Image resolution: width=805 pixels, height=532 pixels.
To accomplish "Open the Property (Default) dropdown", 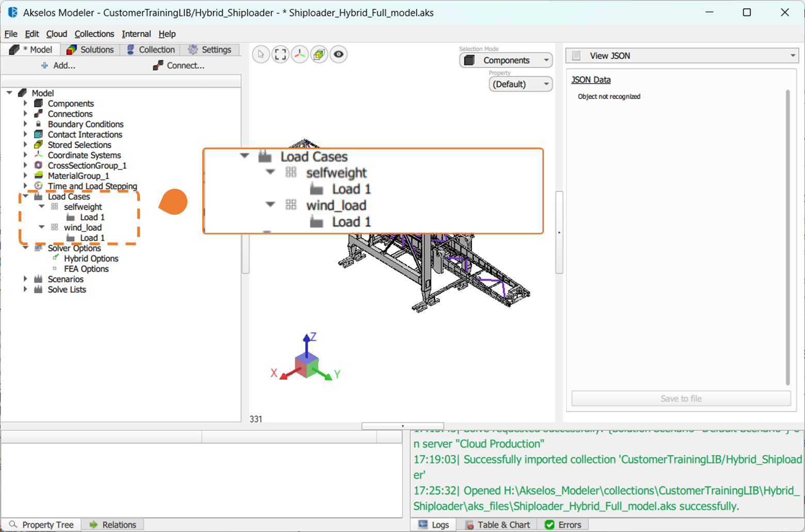I will (520, 84).
